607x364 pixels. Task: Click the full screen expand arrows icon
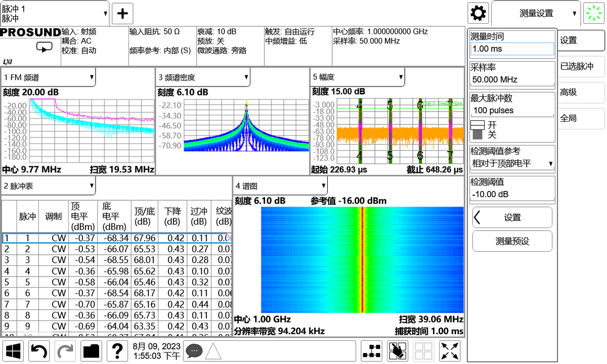(x=450, y=350)
